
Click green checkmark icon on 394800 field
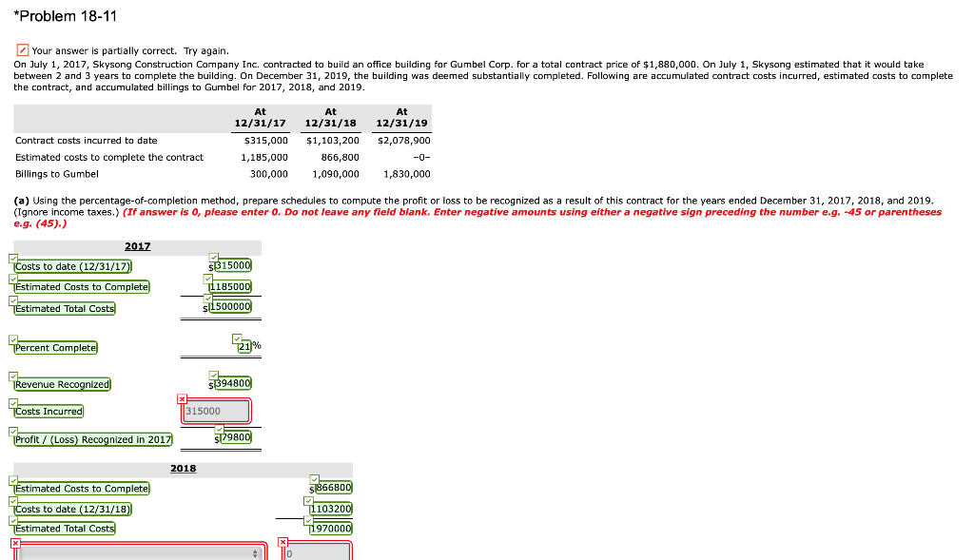click(214, 375)
